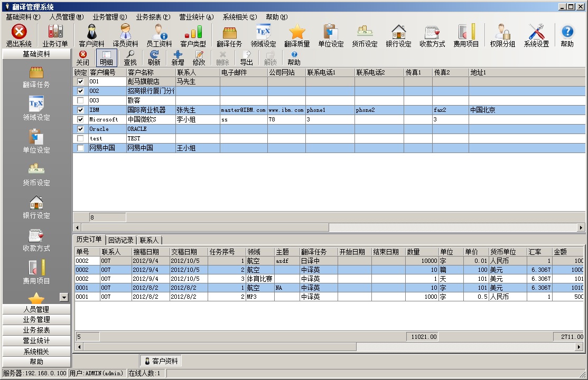Viewport: 588px width, 380px height.
Task: Open 系统设置 tools icon
Action: (536, 33)
